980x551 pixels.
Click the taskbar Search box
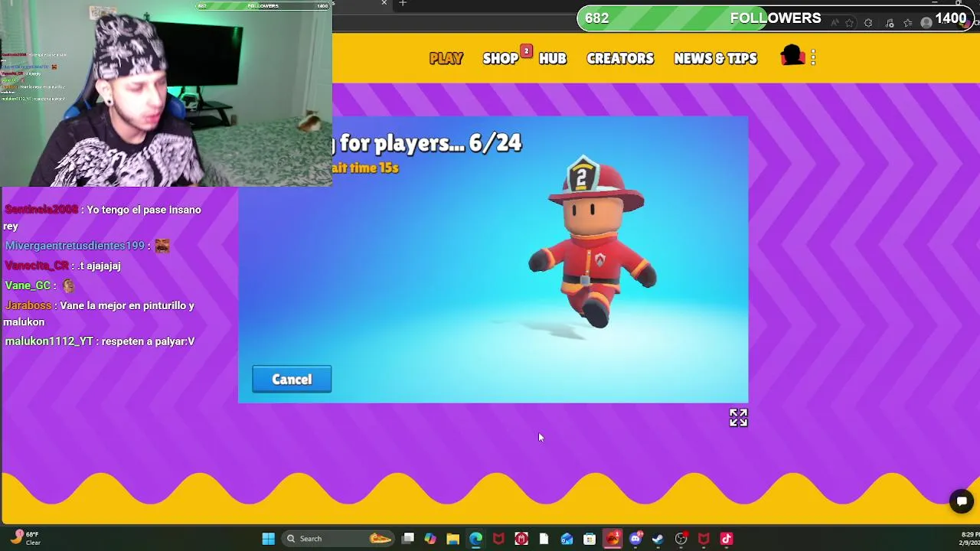(x=337, y=539)
